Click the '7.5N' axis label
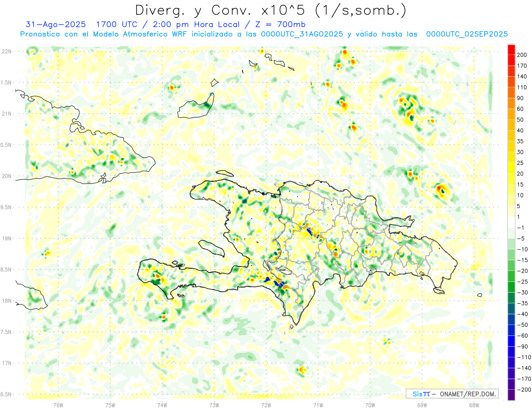Image resolution: width=532 pixels, height=411 pixels. (7, 332)
